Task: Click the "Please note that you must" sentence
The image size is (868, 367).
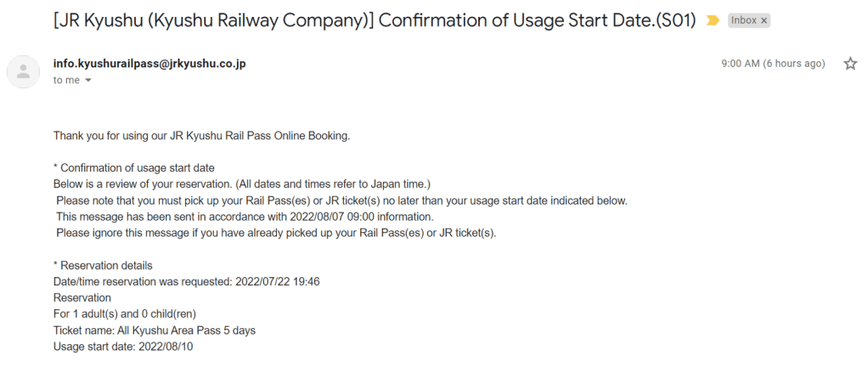Action: [341, 200]
